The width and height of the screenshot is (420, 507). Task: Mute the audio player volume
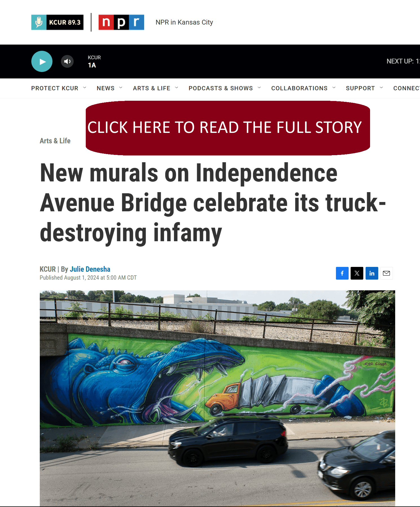point(67,62)
